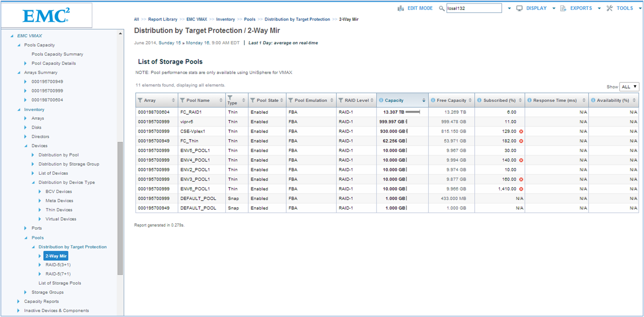Click the Exports document icon
The height and width of the screenshot is (317, 644).
coord(563,8)
